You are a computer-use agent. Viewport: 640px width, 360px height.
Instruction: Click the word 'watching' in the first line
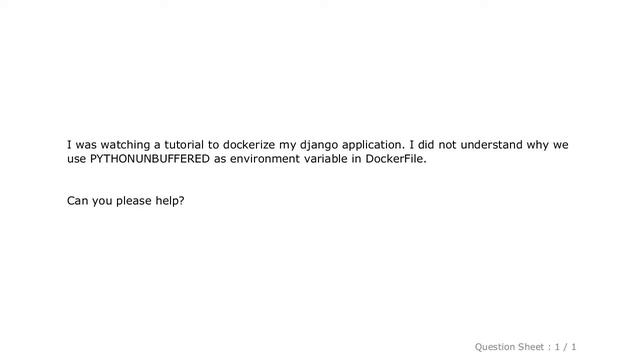[125, 145]
